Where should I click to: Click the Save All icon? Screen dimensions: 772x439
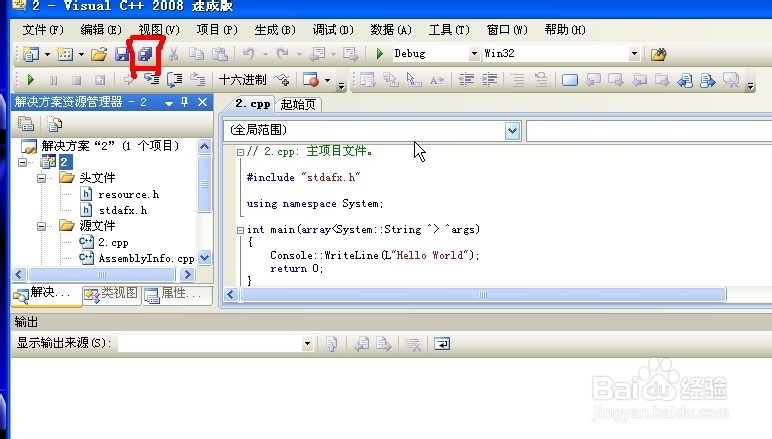145,54
